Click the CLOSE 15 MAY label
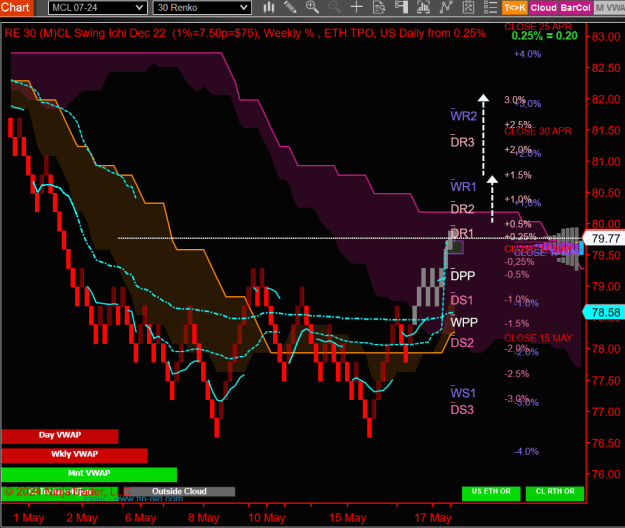 coord(538,338)
